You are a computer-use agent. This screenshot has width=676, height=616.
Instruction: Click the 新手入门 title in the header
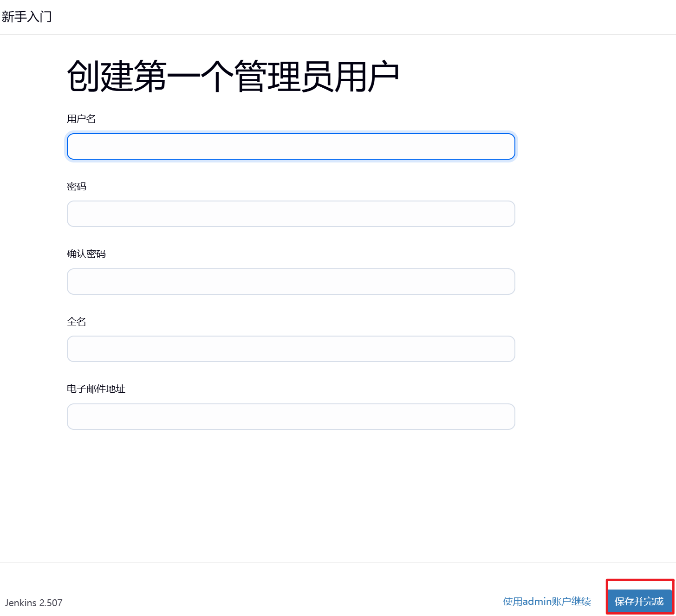[x=26, y=17]
